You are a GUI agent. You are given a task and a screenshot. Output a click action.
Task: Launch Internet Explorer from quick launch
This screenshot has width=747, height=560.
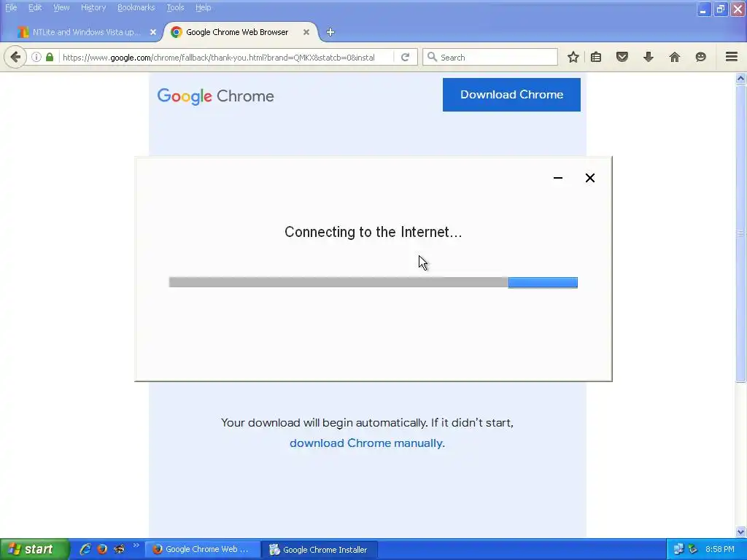coord(85,549)
